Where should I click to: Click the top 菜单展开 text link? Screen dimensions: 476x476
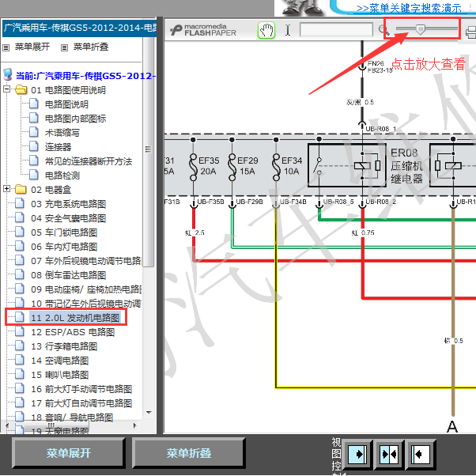coord(32,47)
